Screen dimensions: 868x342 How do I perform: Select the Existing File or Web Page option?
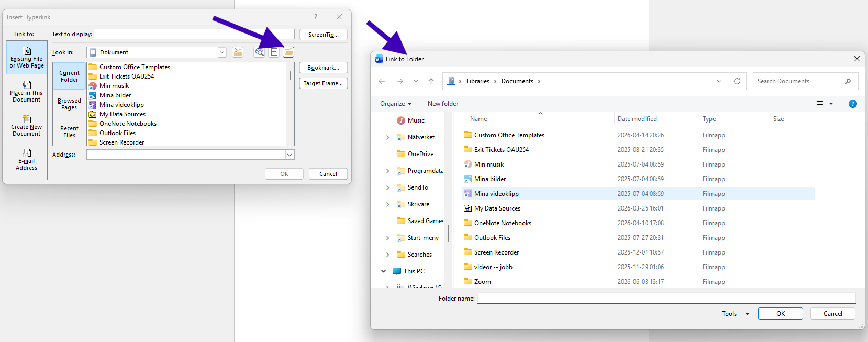click(x=27, y=58)
